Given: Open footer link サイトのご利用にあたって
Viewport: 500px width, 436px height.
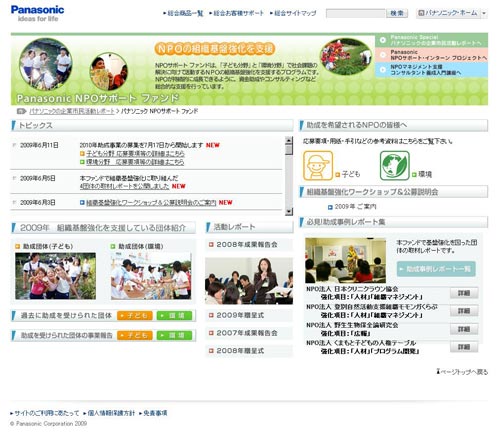Looking at the screenshot, I should pyautogui.click(x=47, y=413).
